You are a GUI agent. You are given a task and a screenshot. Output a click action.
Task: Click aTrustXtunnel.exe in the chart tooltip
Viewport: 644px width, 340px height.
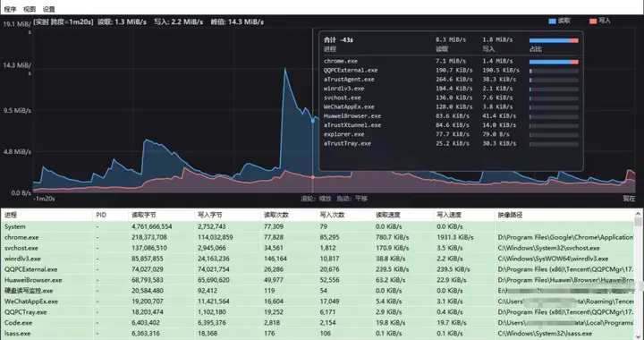[352, 125]
